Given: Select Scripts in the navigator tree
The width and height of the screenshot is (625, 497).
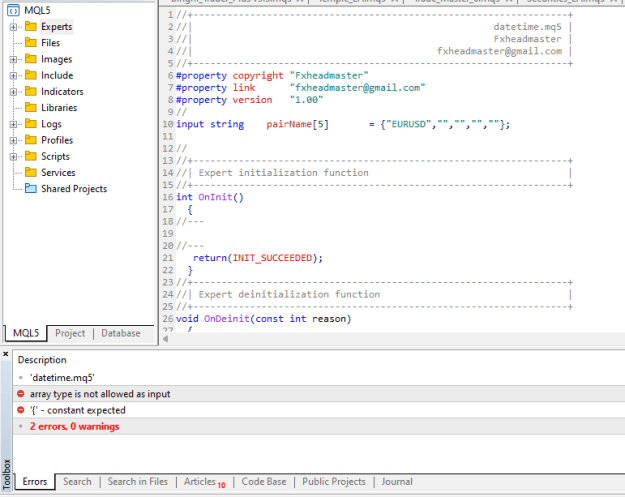Looking at the screenshot, I should [x=55, y=156].
